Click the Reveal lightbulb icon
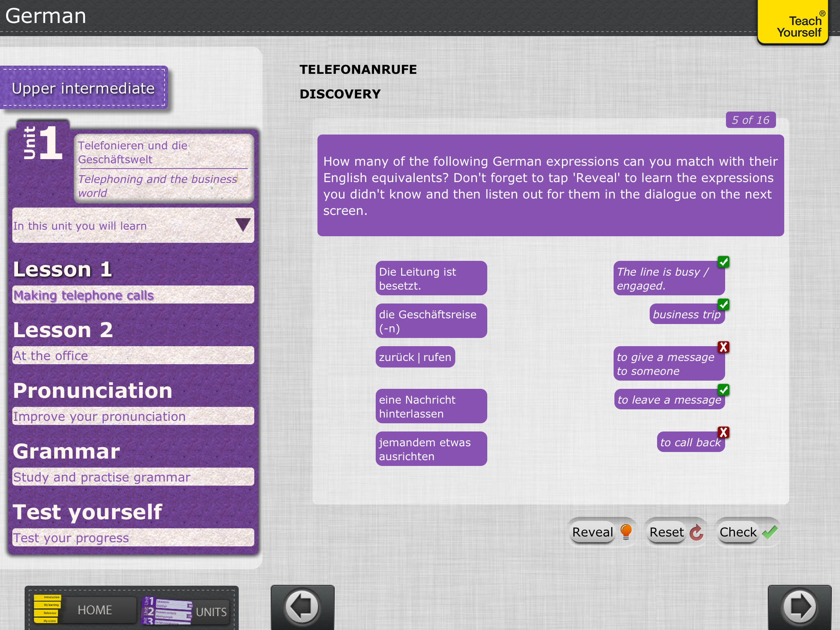840x630 pixels. [x=626, y=532]
